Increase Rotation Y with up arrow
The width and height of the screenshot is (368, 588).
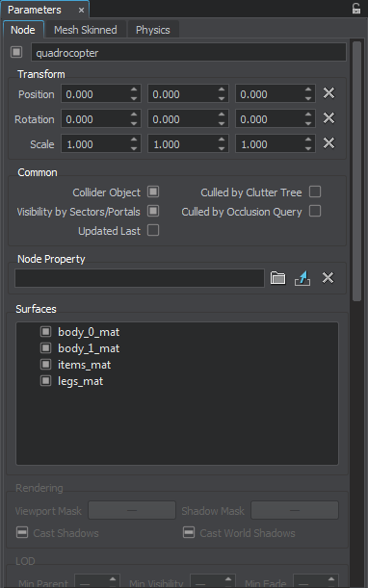[x=222, y=115]
